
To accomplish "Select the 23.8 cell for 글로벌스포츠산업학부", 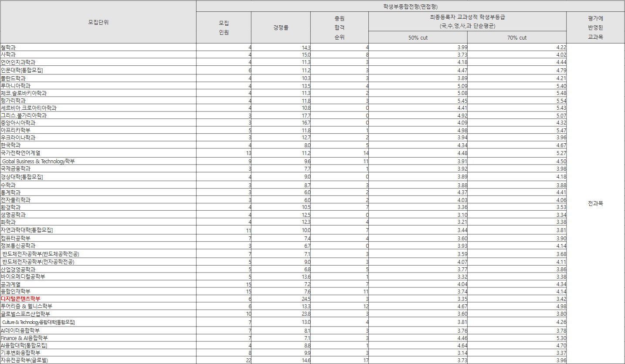I will (306, 314).
